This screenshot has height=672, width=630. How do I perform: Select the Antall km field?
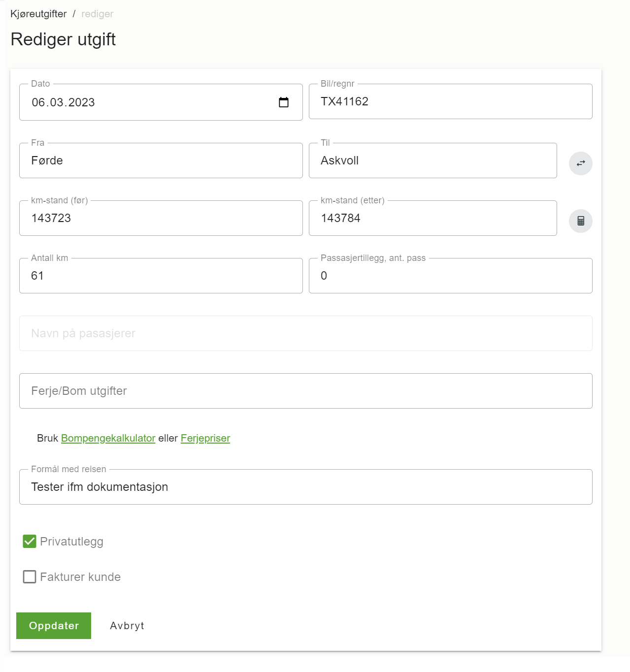161,276
